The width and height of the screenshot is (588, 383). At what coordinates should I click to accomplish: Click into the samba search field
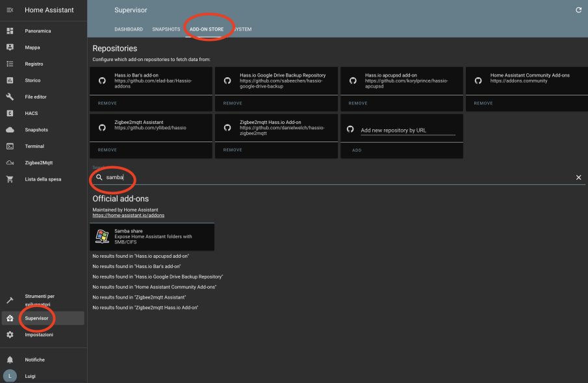point(337,177)
